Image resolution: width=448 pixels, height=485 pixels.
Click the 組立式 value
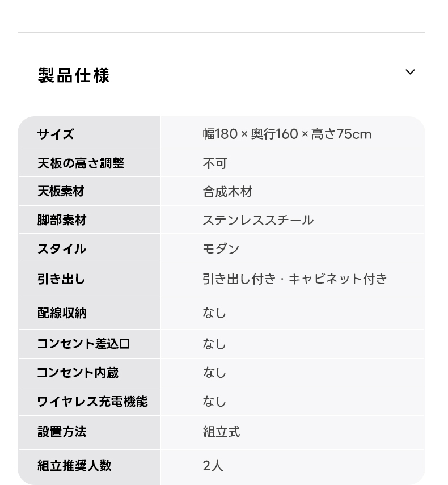[221, 432]
